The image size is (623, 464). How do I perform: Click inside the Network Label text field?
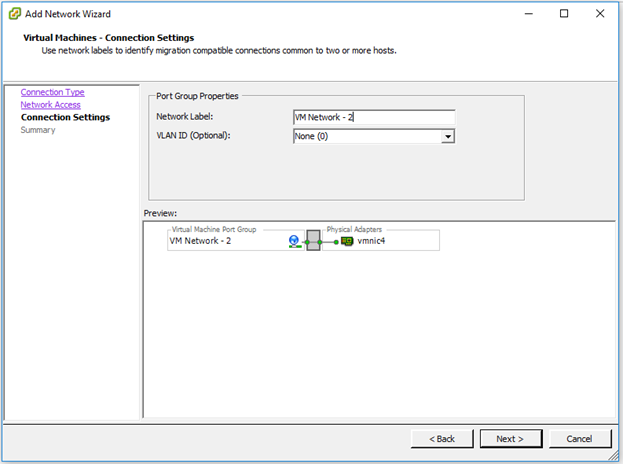tap(374, 117)
